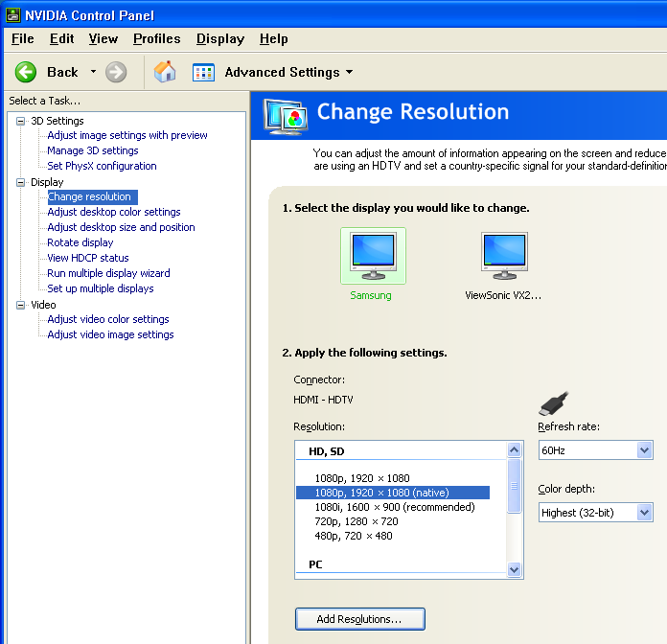667x644 pixels.
Task: Select the ViewSonic VX2 display monitor
Action: [504, 256]
